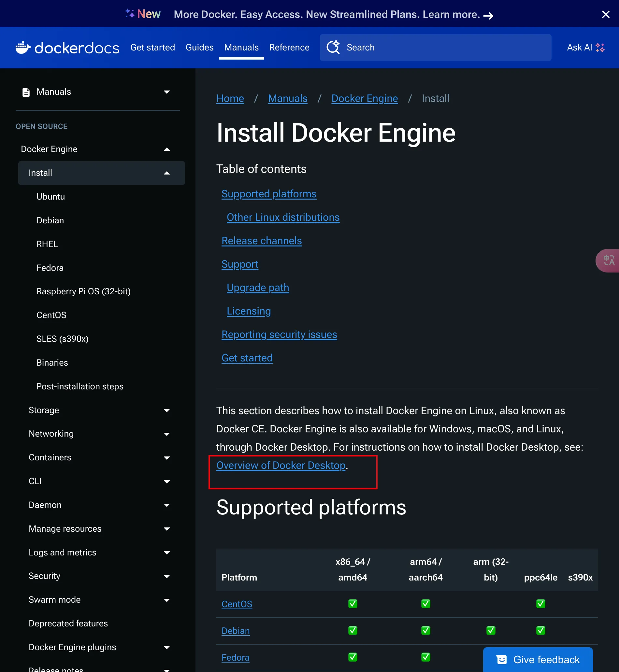619x672 pixels.
Task: Jump to Other Linux distributions
Action: point(283,217)
